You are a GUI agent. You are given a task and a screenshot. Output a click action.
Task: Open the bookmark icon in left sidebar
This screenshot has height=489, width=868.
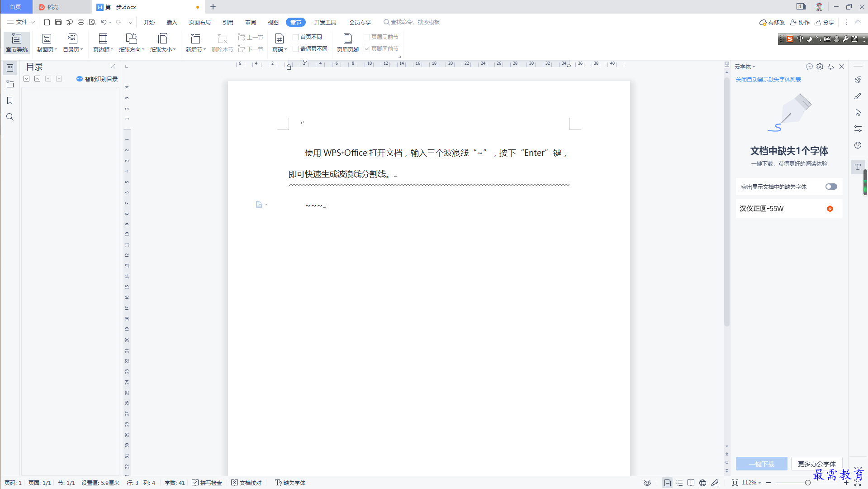coord(10,101)
